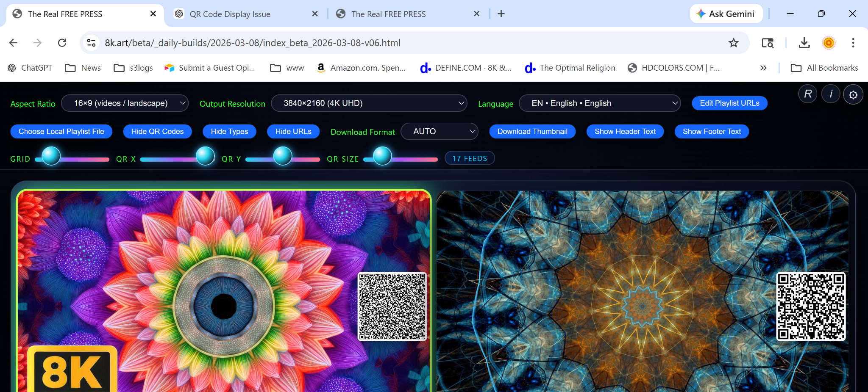Click the 17 FEEDS badge
The image size is (868, 392).
470,158
